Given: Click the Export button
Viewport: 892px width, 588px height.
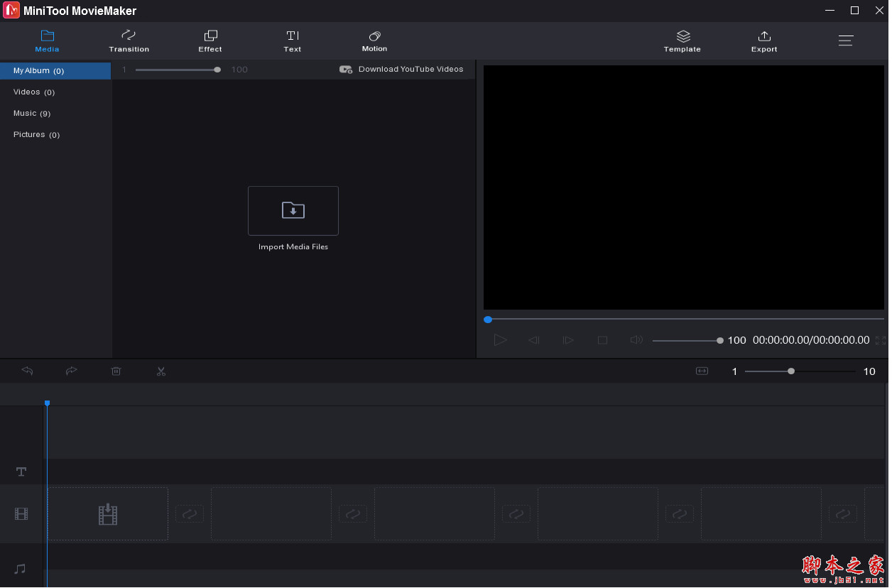Looking at the screenshot, I should click(763, 40).
